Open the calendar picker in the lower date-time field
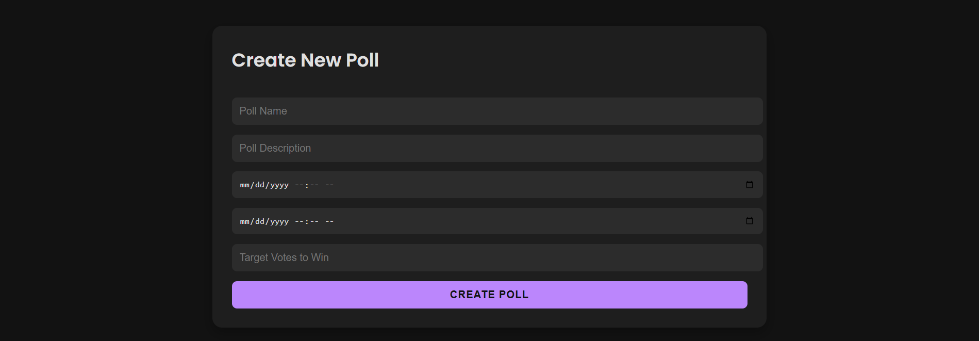 750,221
